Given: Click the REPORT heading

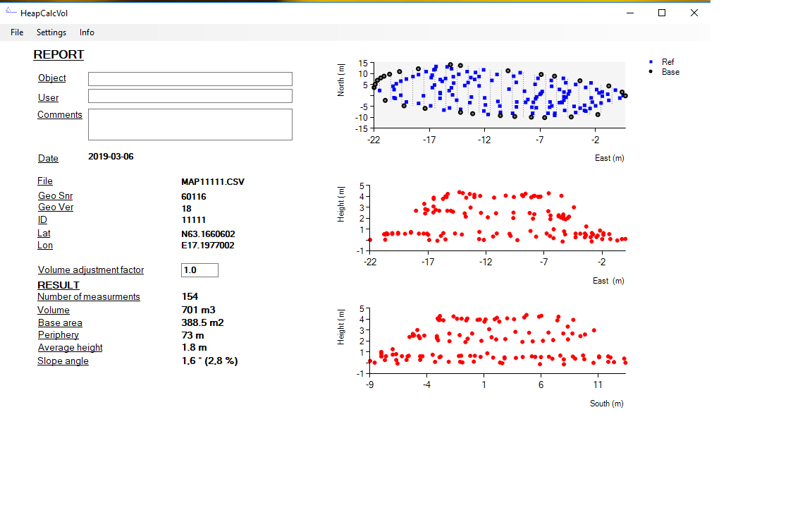Looking at the screenshot, I should (59, 54).
